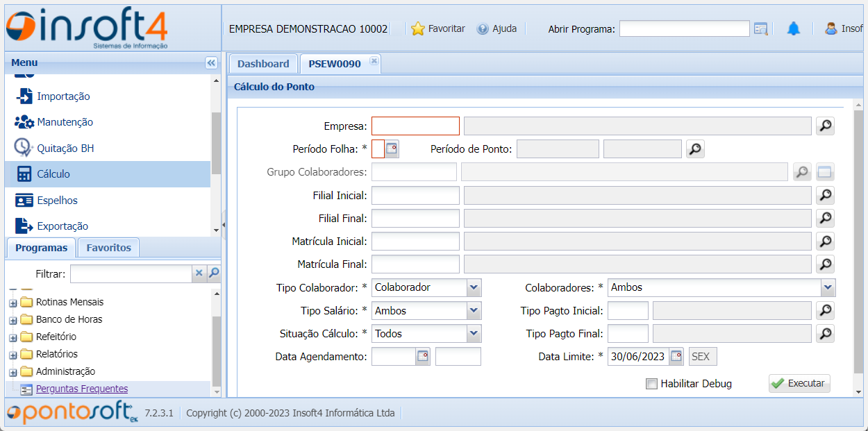
Task: Switch to the Dashboard tab
Action: point(263,63)
